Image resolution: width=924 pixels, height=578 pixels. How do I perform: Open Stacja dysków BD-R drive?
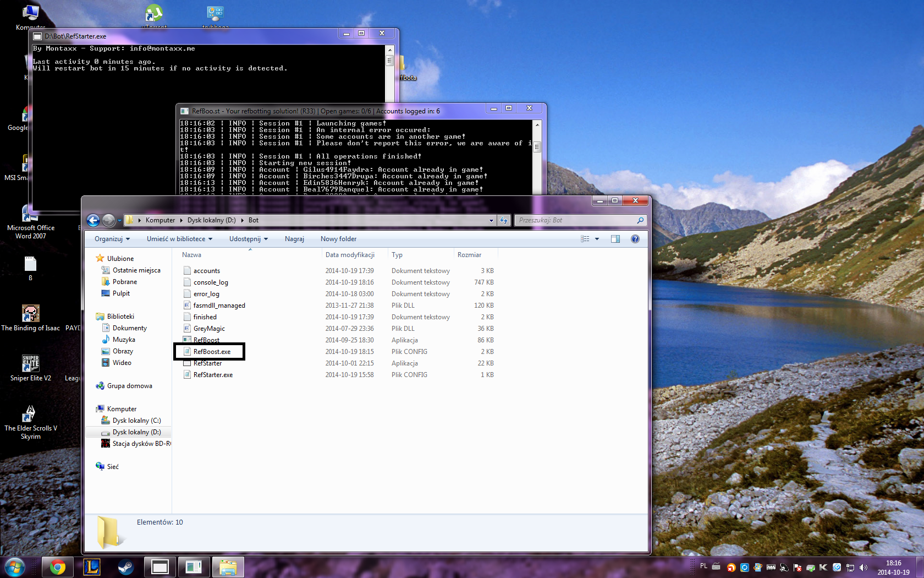(141, 444)
